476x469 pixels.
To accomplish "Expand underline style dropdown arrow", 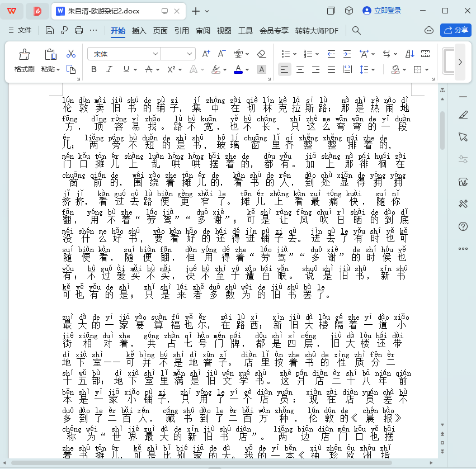I will point(135,70).
